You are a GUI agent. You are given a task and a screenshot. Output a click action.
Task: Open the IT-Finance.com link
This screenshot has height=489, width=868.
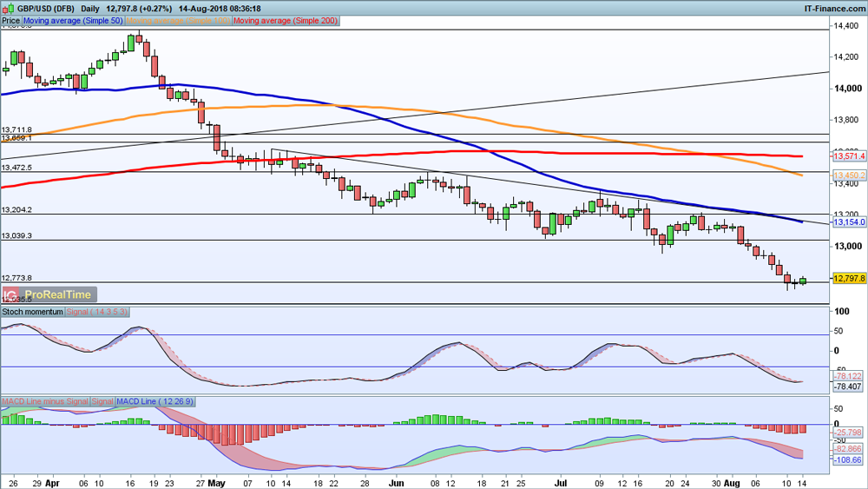[834, 9]
